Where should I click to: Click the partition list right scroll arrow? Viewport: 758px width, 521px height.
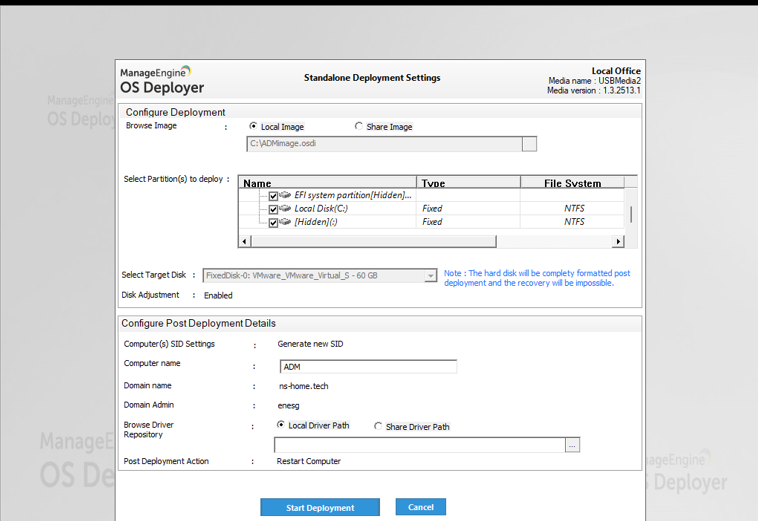[618, 241]
